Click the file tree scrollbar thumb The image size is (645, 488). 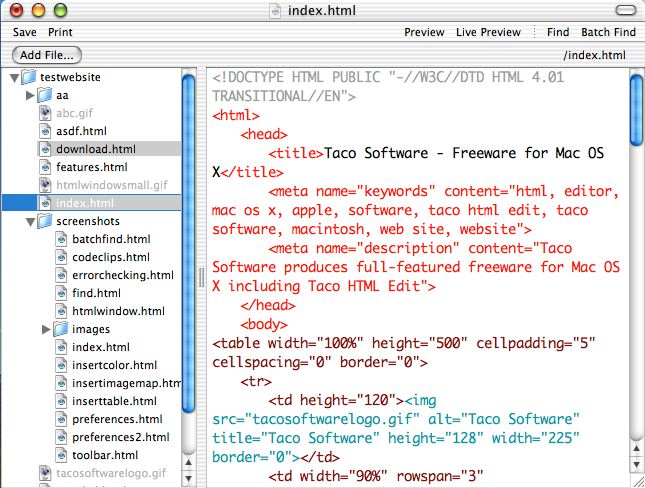(189, 244)
